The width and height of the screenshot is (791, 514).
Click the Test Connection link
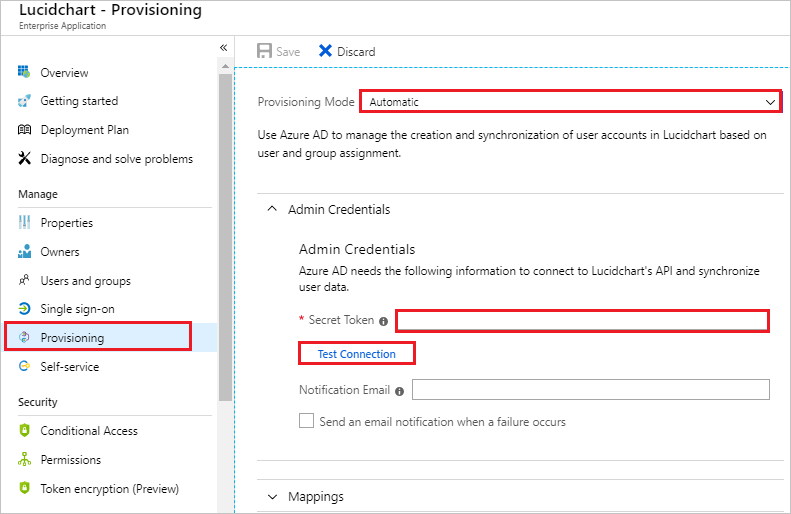click(x=356, y=354)
